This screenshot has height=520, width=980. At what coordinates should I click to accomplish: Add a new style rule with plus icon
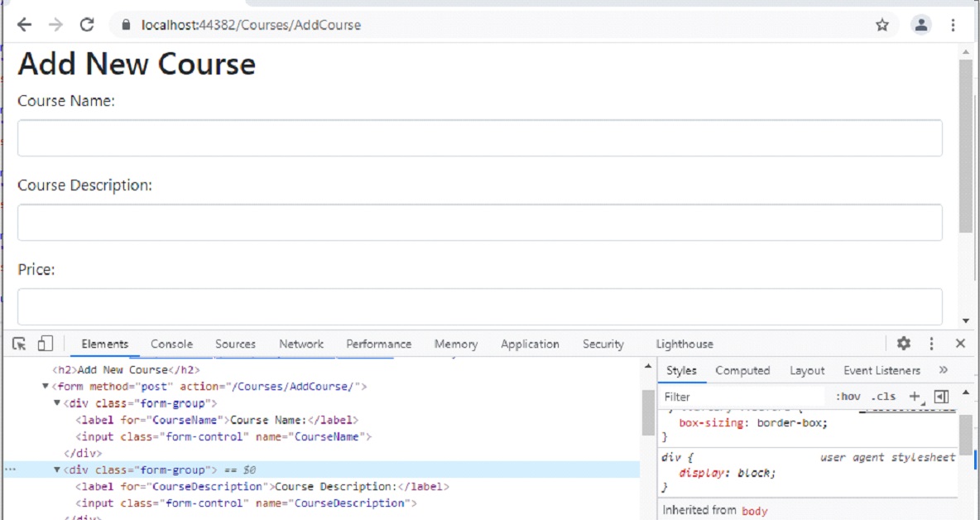pyautogui.click(x=915, y=397)
